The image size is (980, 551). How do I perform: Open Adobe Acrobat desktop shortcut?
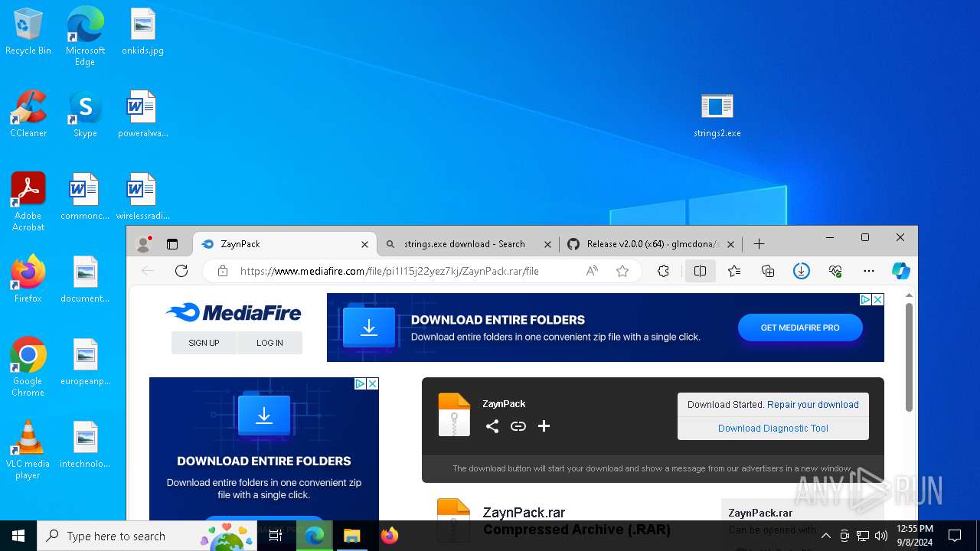tap(28, 202)
